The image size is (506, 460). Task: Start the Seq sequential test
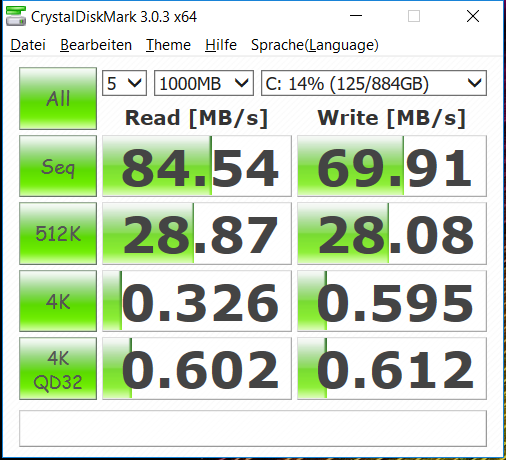tap(58, 166)
